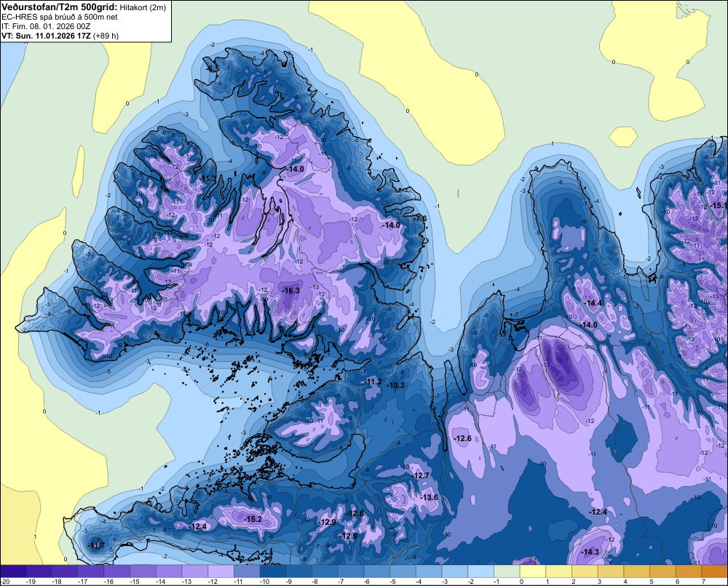Click the legend scale number 7

pos(704,582)
